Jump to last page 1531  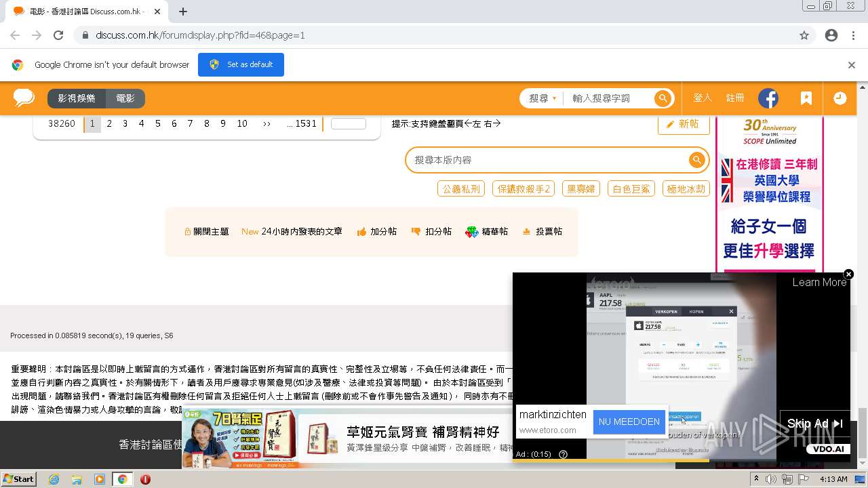302,123
